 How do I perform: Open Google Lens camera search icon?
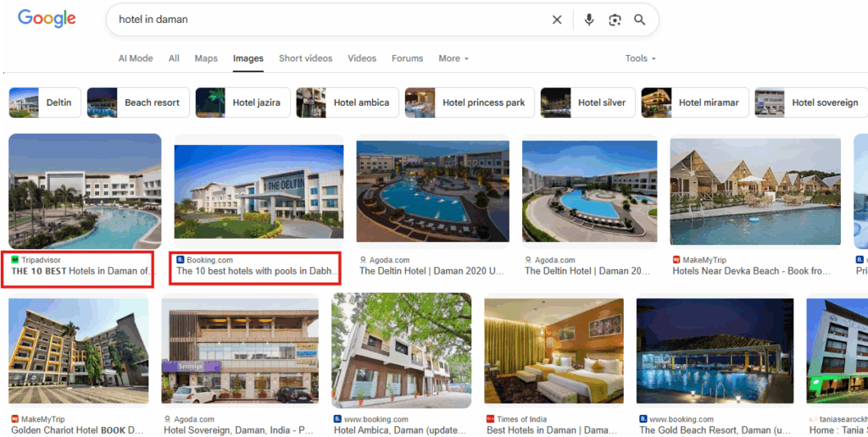615,20
